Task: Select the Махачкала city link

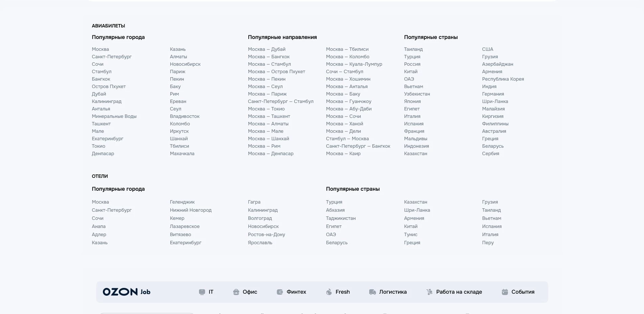Action: click(182, 153)
